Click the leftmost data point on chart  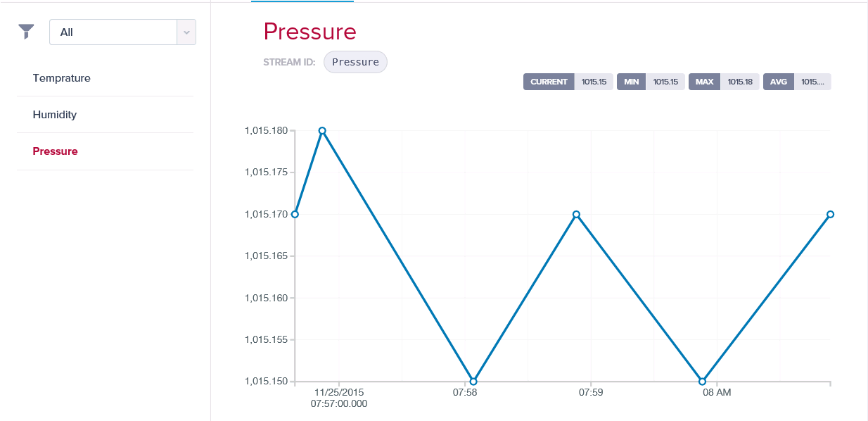pyautogui.click(x=295, y=214)
